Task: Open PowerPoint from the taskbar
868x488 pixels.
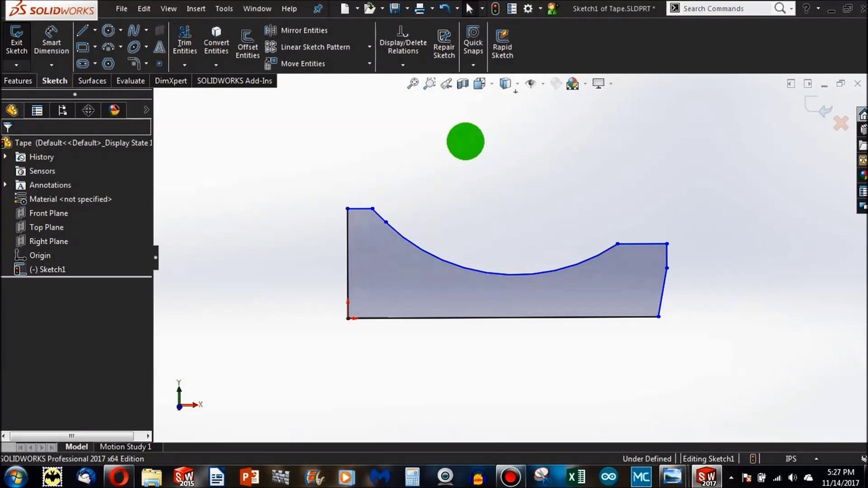Action: coord(250,476)
